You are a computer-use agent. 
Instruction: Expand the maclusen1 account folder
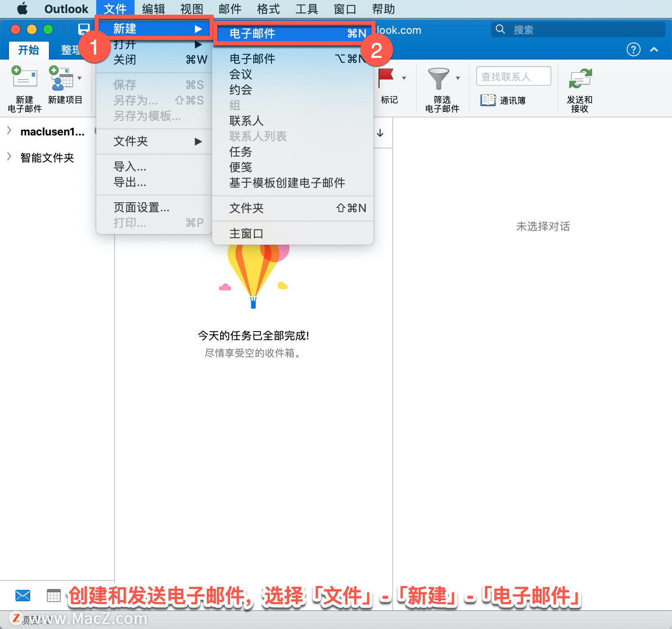[9, 130]
